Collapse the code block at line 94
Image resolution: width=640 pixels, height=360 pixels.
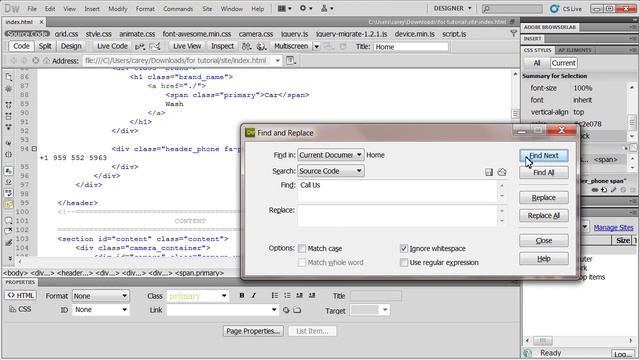coord(34,149)
